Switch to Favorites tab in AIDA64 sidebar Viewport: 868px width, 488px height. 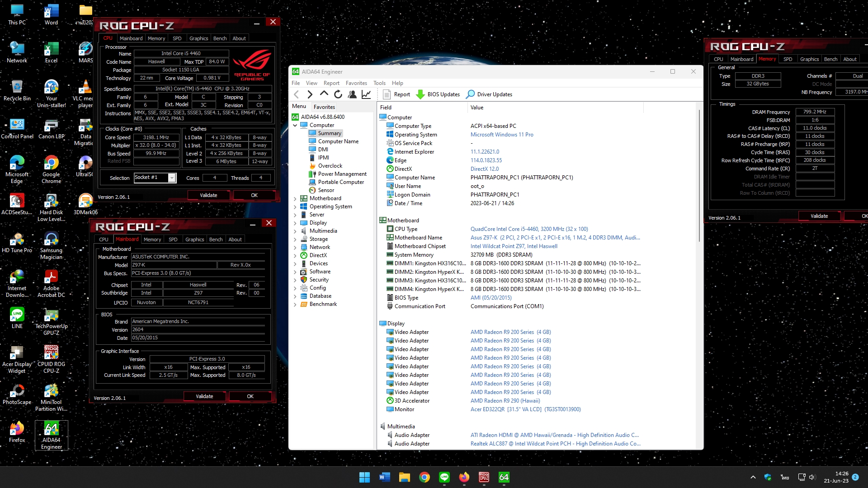click(x=324, y=107)
